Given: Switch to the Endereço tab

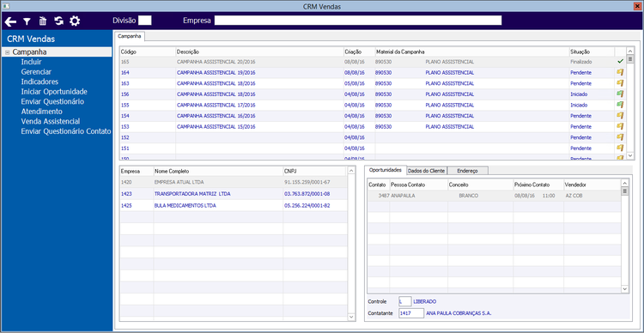Looking at the screenshot, I should 467,171.
